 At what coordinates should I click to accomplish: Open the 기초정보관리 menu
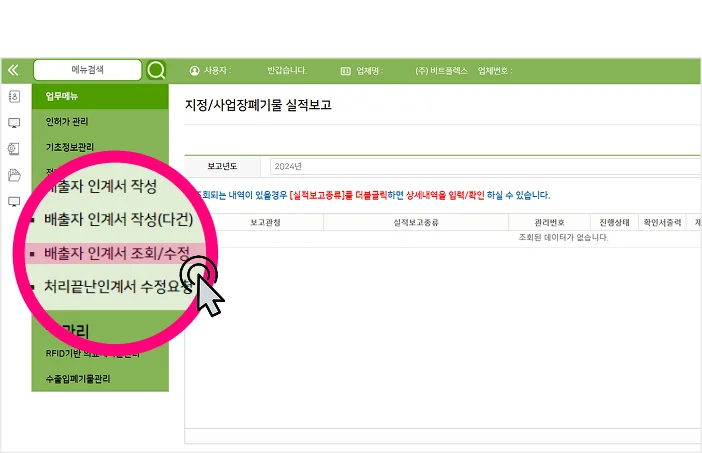coord(70,147)
